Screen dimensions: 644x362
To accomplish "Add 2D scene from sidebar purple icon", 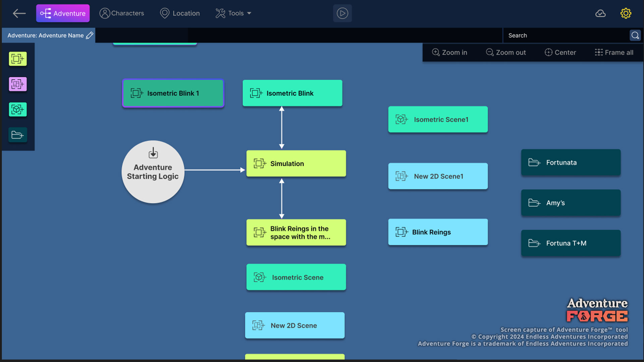I will [17, 84].
